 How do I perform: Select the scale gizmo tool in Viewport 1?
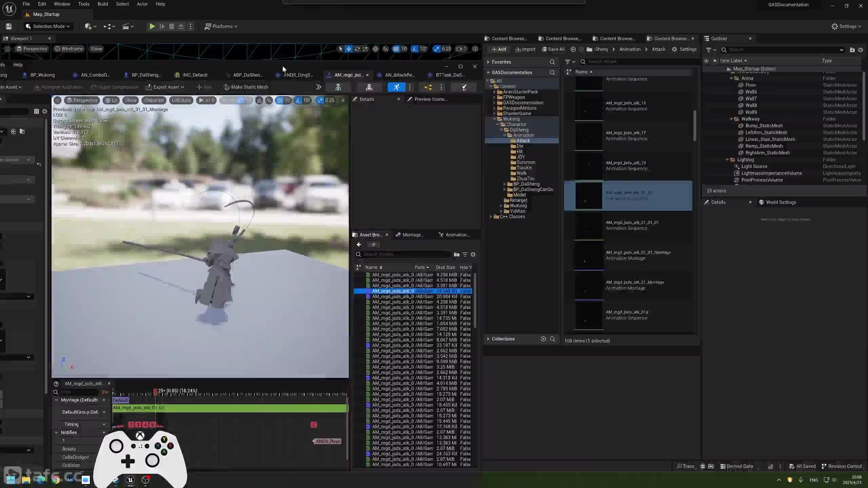click(x=365, y=49)
